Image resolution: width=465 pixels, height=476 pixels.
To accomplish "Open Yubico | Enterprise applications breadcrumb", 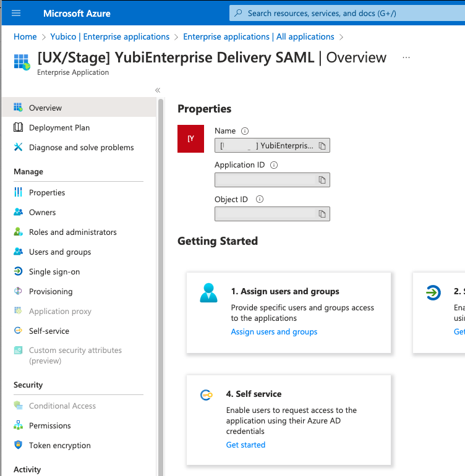I will click(x=110, y=37).
